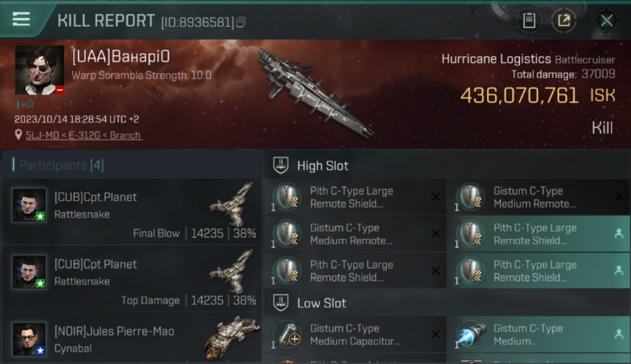
Task: Click Gistum C-Type Medium Capacitor module icon
Action: click(x=287, y=334)
